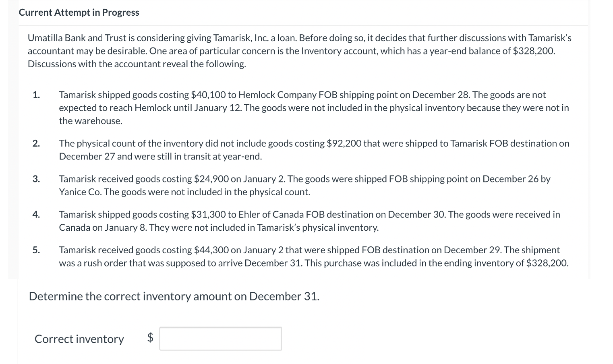Click item 5 about the rush order
The height and width of the screenshot is (364, 613).
314,256
